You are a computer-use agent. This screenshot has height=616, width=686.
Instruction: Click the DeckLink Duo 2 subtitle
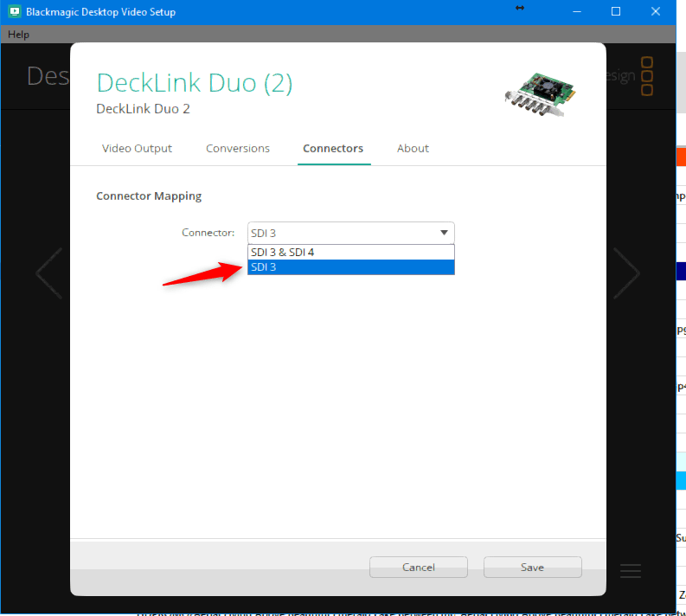(143, 108)
